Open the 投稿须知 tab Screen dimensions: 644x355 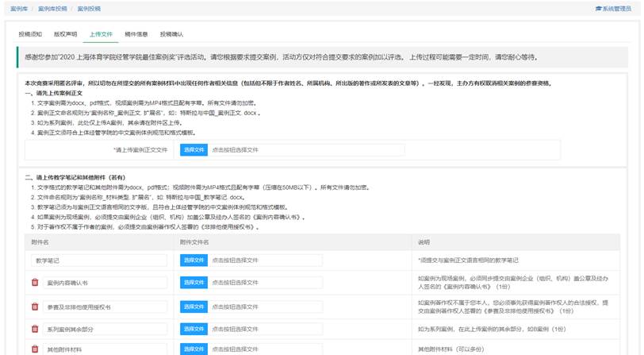pos(30,35)
